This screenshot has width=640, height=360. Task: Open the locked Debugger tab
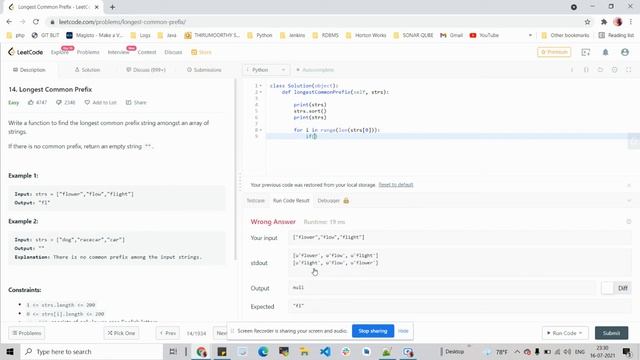[x=333, y=200]
